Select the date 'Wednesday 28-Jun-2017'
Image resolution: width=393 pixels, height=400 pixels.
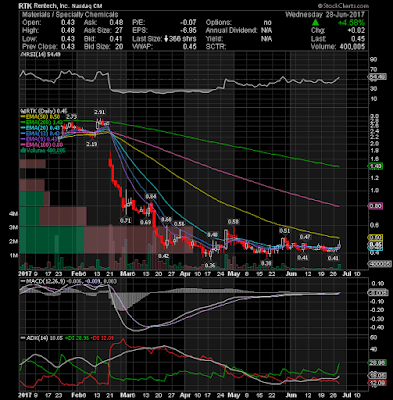[x=325, y=15]
